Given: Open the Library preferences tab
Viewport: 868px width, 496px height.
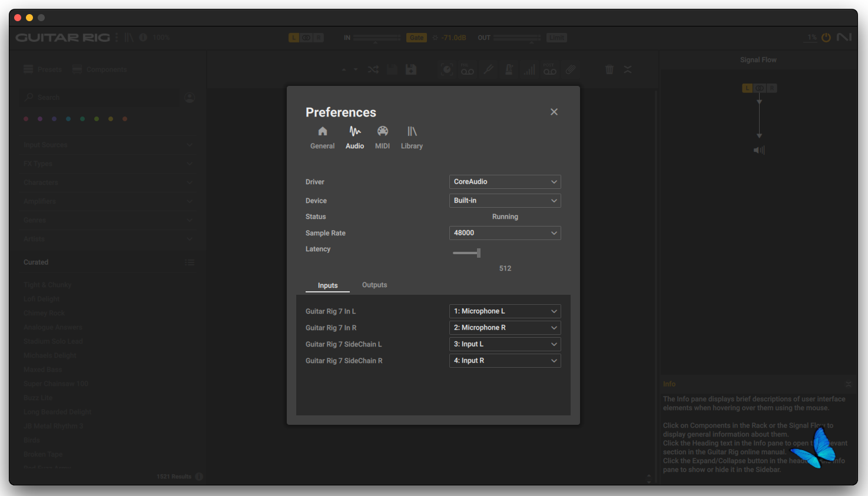Looking at the screenshot, I should (x=412, y=138).
